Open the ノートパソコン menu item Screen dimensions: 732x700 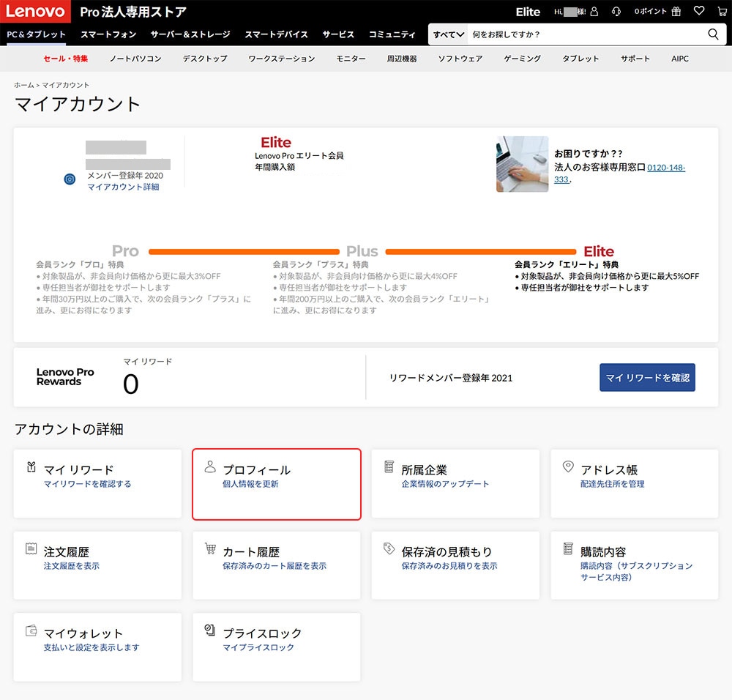tap(135, 59)
